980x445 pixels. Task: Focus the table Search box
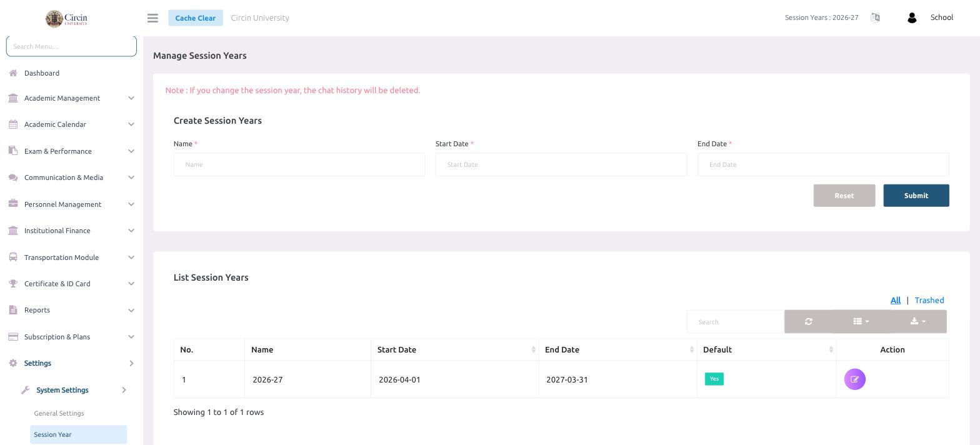tap(736, 321)
